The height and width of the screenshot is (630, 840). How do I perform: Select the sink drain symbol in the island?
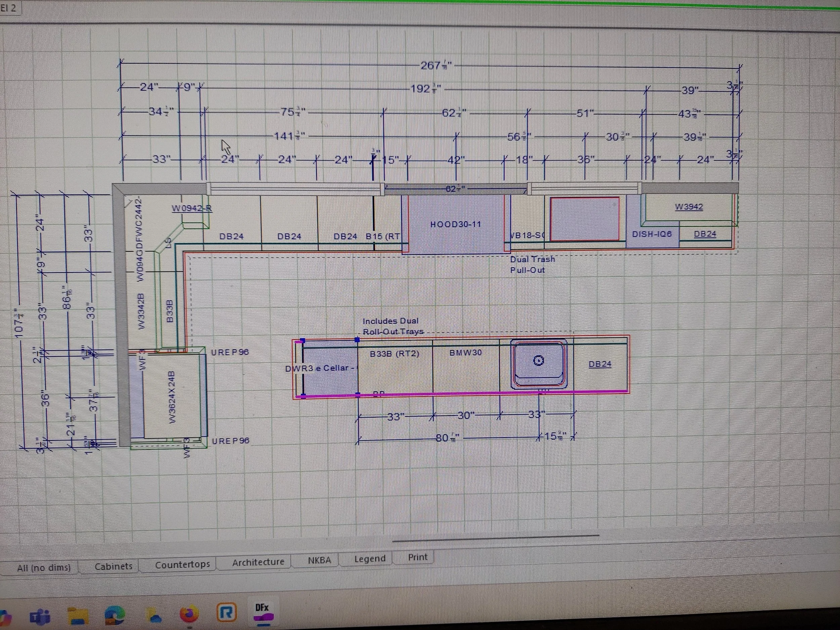tap(539, 361)
